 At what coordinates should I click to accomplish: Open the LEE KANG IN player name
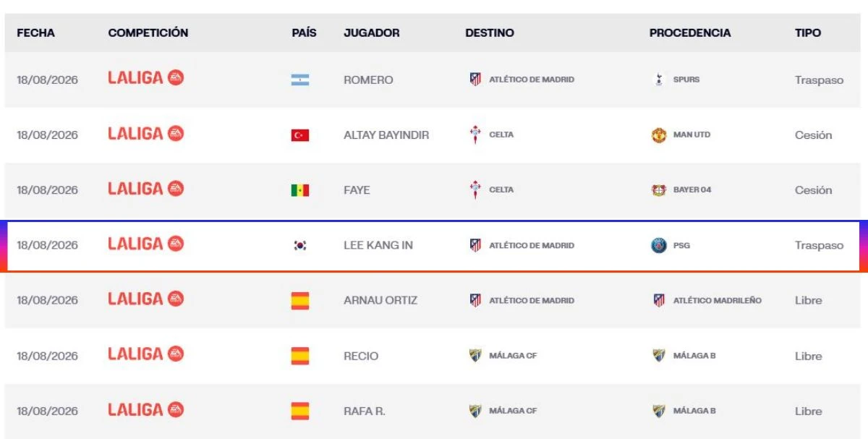tap(378, 245)
